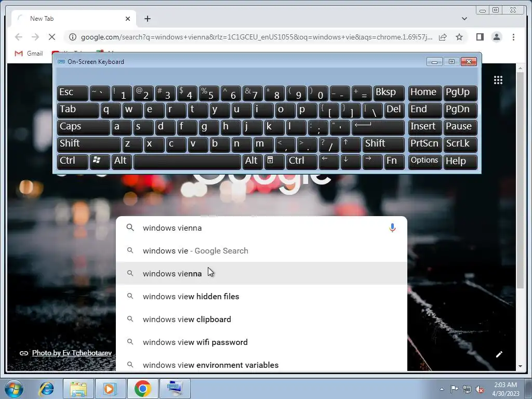
Task: Click the scrollbar down arrow on page
Action: [520, 366]
